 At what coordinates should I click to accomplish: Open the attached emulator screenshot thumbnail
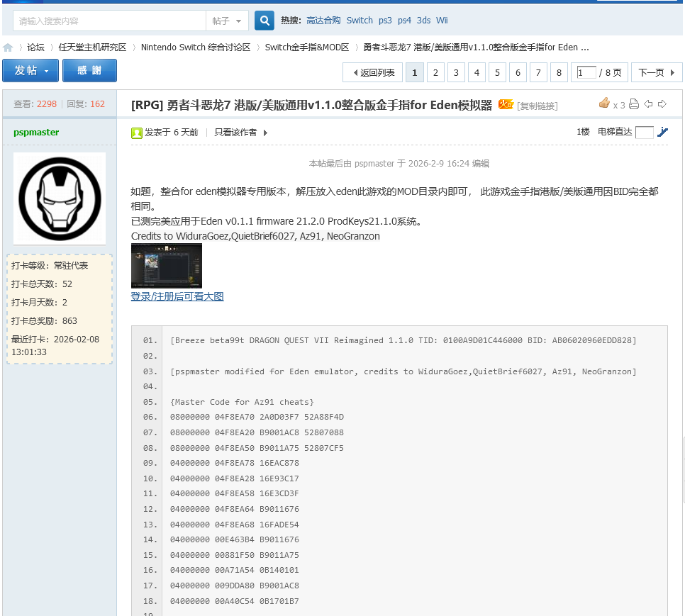[167, 265]
